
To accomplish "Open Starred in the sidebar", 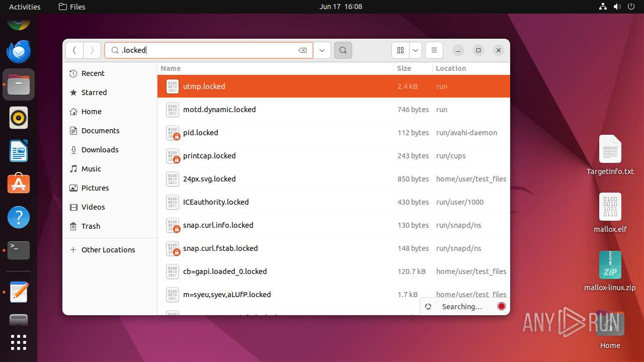I will pyautogui.click(x=110, y=93).
